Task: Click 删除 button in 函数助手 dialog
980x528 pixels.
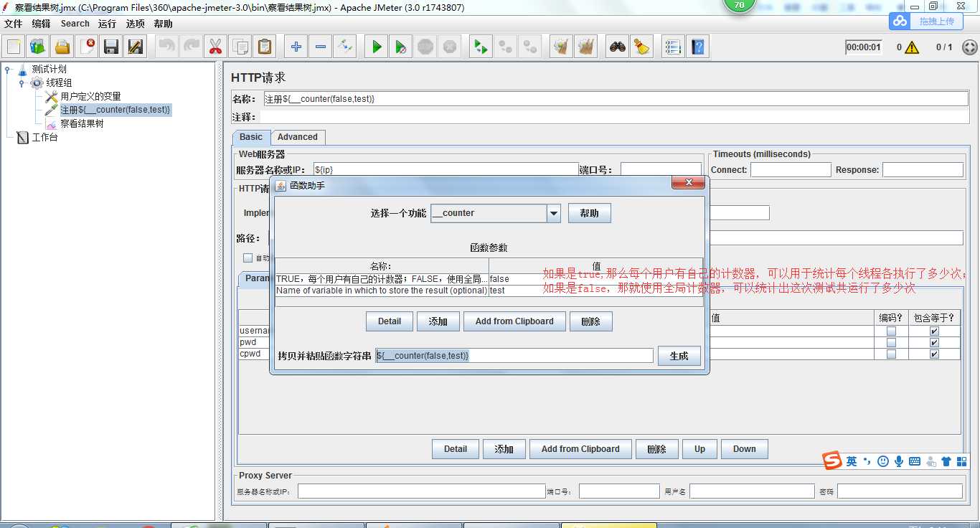Action: [x=590, y=321]
